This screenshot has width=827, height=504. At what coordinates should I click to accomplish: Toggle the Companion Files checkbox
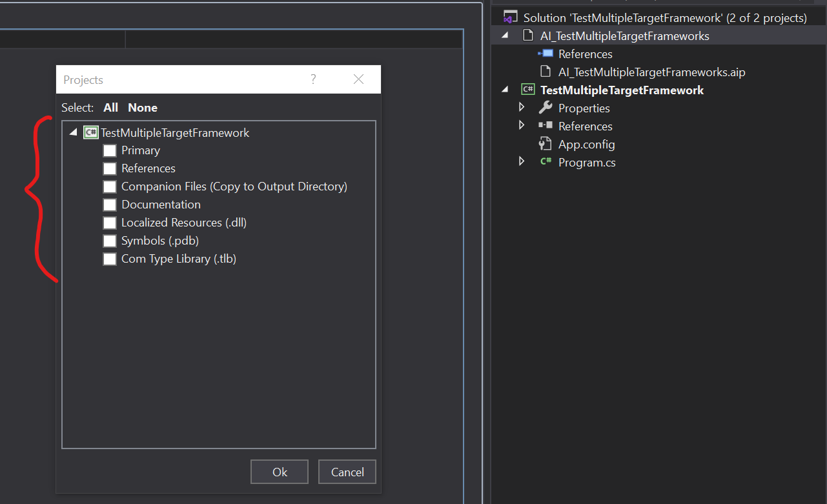110,186
